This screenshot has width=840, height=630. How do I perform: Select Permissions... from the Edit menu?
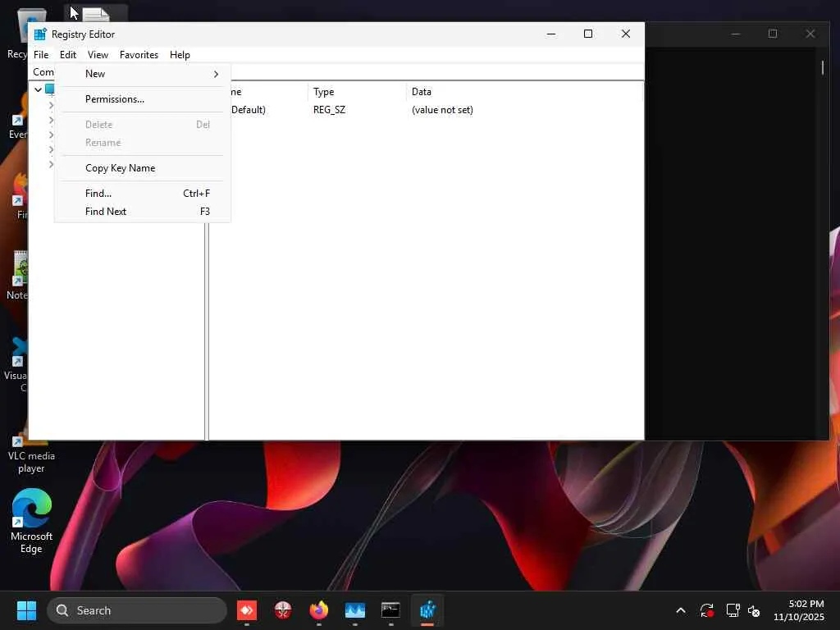143,99
